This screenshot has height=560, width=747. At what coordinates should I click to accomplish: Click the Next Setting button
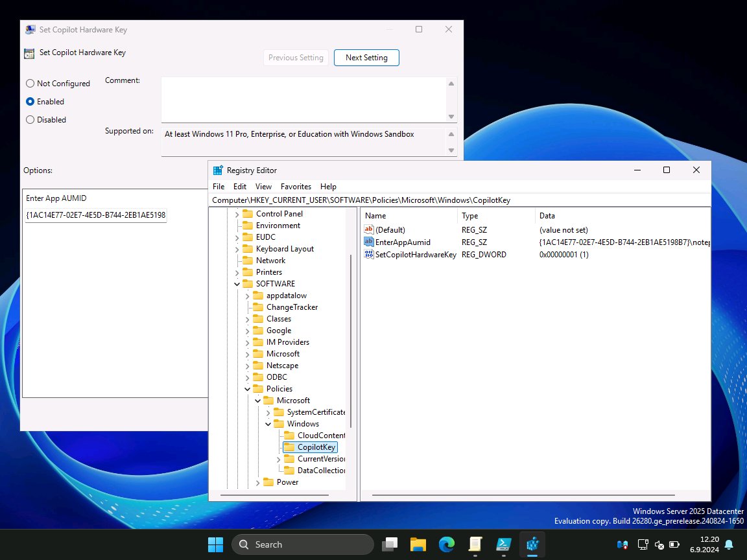click(x=366, y=57)
